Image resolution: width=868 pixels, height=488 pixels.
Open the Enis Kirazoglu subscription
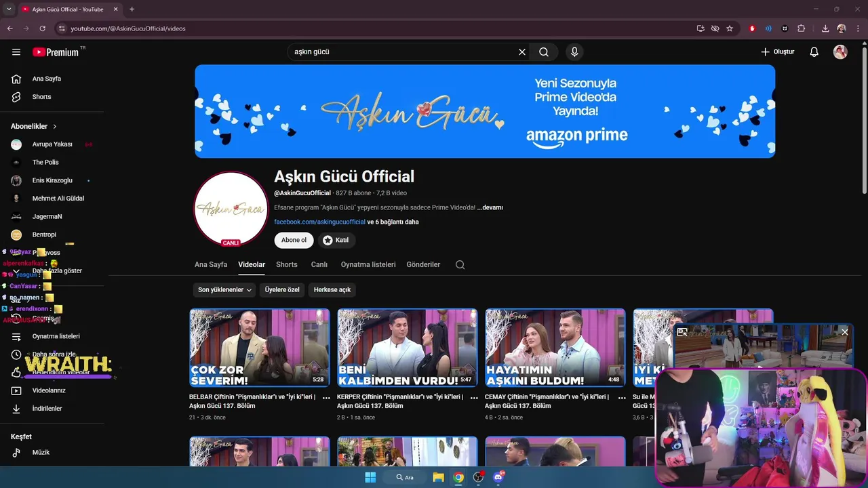tap(52, 180)
